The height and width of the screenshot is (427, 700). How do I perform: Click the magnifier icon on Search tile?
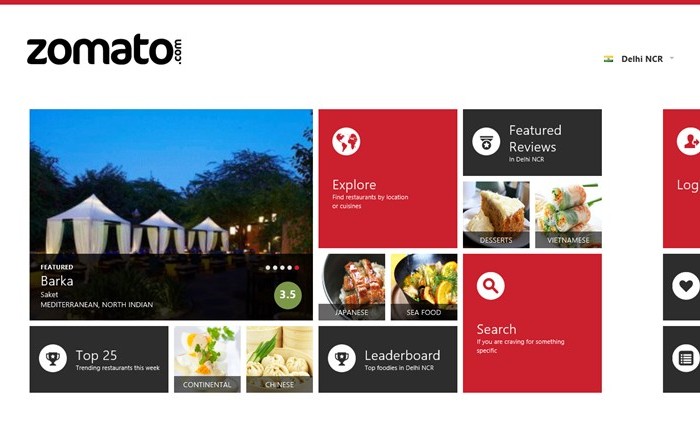pyautogui.click(x=491, y=286)
